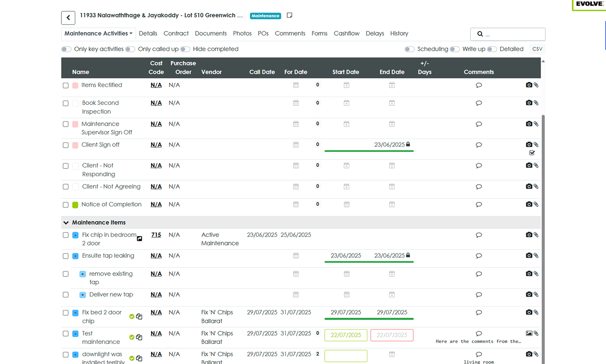Toggle Only called up switch
The image size is (606, 364).
130,49
